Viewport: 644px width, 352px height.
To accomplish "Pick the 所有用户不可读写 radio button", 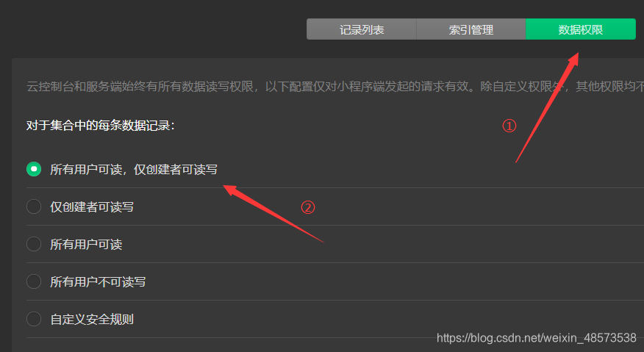I will [34, 281].
